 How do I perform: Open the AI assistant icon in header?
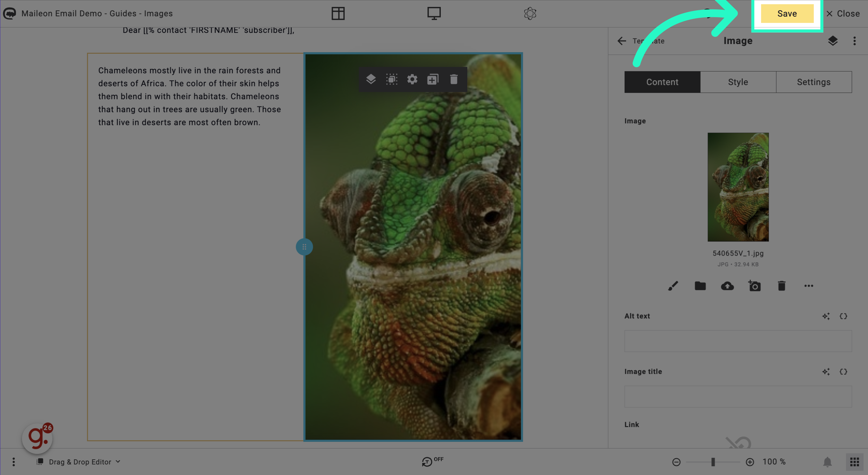pyautogui.click(x=530, y=14)
